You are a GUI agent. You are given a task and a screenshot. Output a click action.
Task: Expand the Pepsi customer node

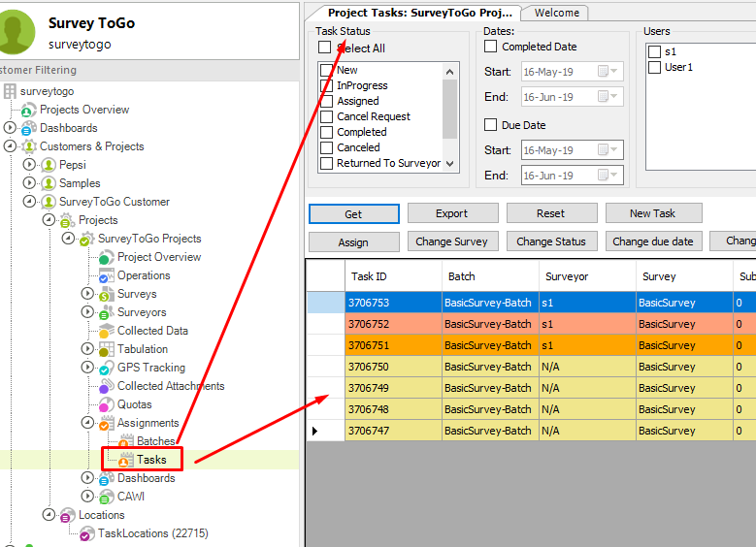[29, 164]
